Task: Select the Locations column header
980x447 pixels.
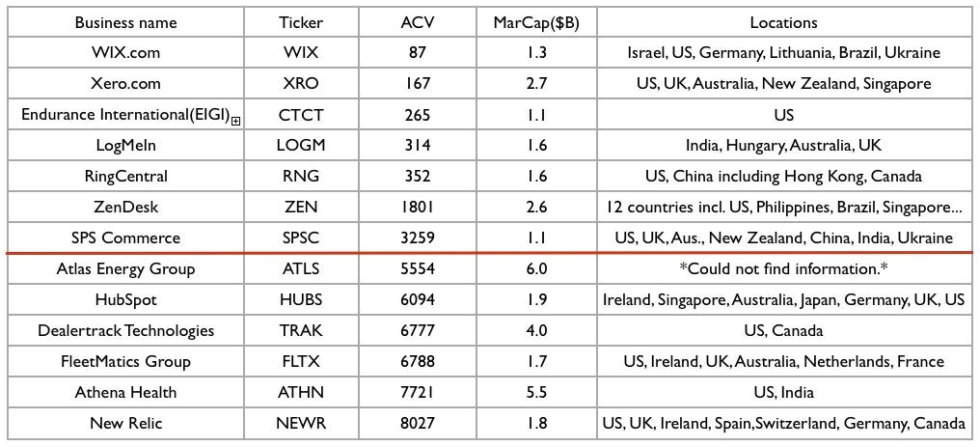Action: click(784, 22)
